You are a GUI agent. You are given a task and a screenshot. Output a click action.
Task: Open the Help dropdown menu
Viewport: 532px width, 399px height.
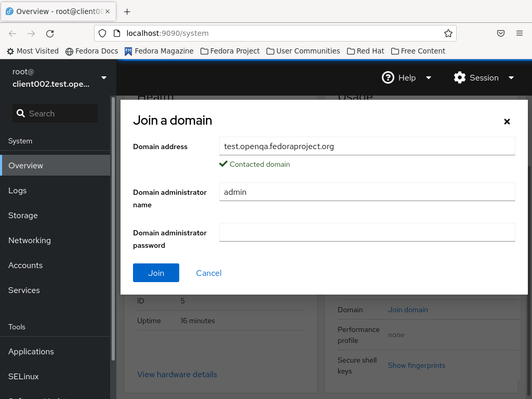407,78
